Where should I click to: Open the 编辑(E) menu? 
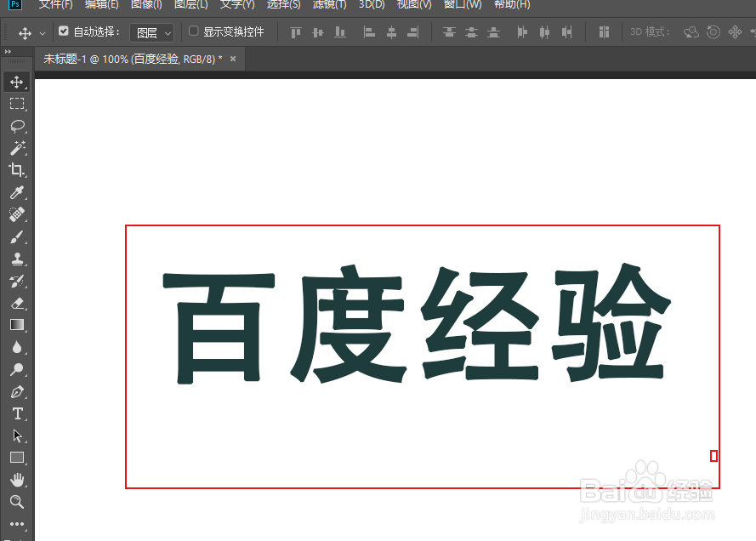click(x=101, y=4)
